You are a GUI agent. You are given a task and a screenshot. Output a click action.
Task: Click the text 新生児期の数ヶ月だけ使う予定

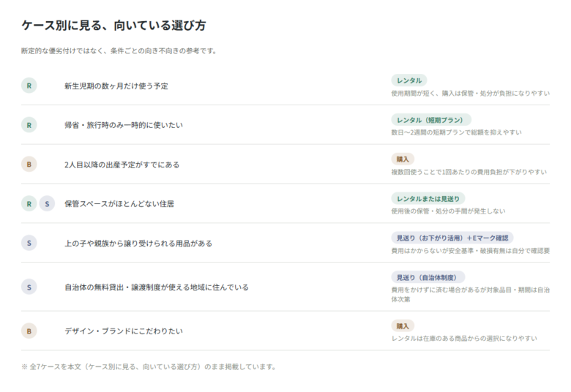coord(116,86)
